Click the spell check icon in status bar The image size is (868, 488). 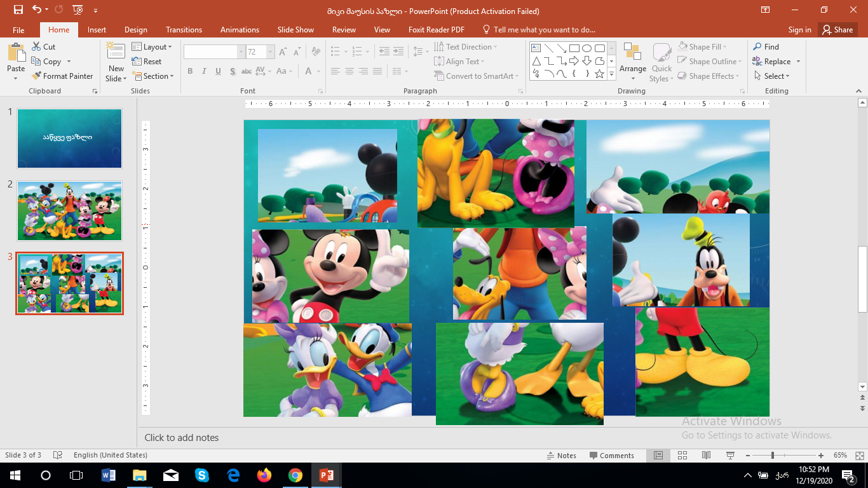(58, 456)
